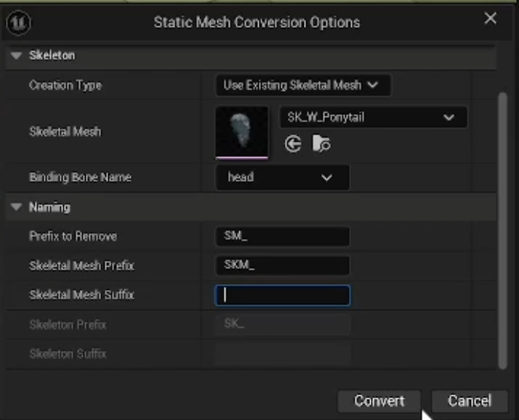Close the Static Mesh Conversion Options dialog
Screen dimensions: 519x420
[490, 19]
